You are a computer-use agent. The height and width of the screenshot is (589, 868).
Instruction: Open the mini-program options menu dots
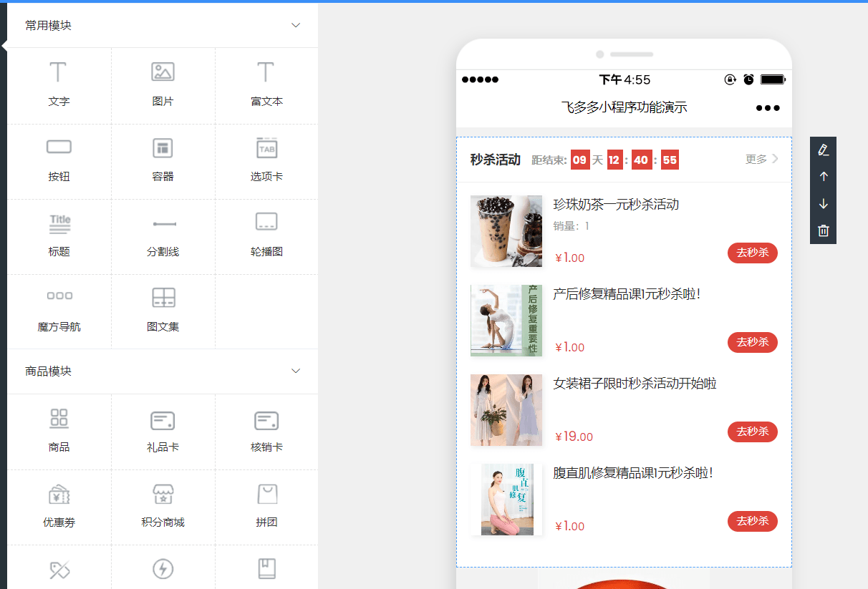767,107
